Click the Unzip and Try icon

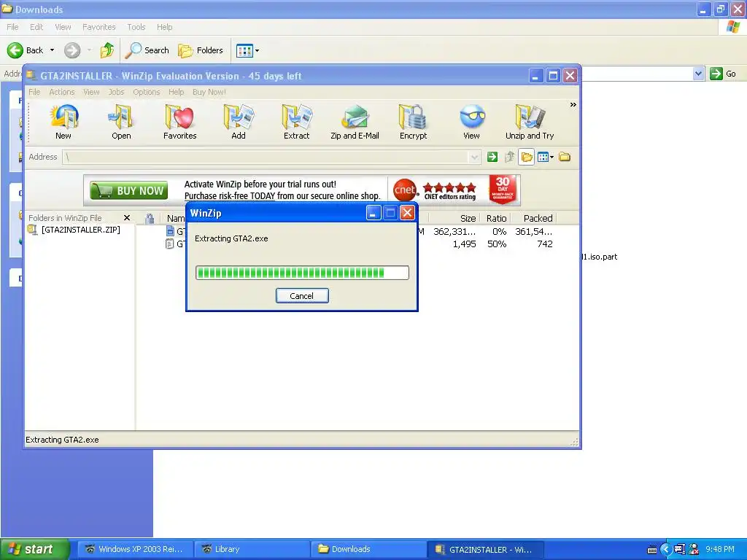coord(530,122)
